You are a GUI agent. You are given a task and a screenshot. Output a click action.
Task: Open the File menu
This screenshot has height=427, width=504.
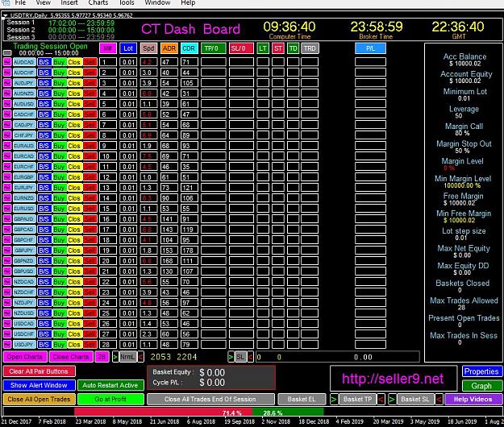(x=20, y=2)
